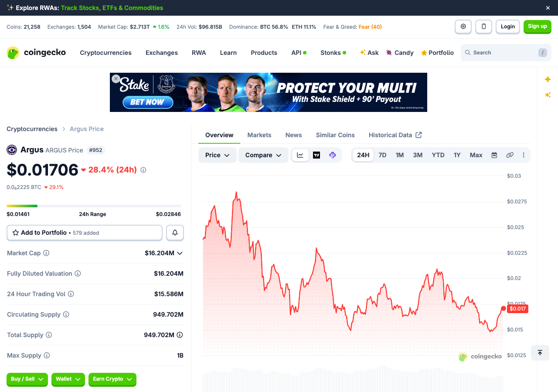Copy chart link with chain icon
Viewport: 558px width, 392px height.
tap(510, 155)
